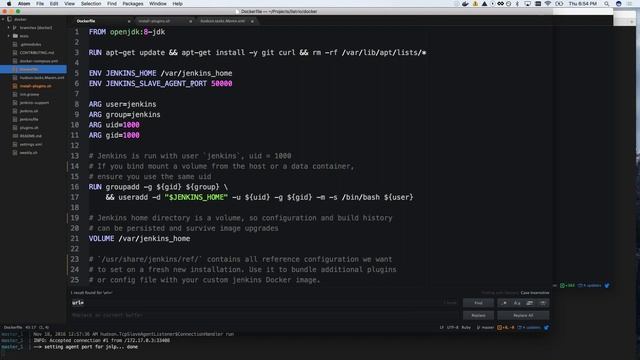Focus the replace in current buffer field

click(264, 315)
